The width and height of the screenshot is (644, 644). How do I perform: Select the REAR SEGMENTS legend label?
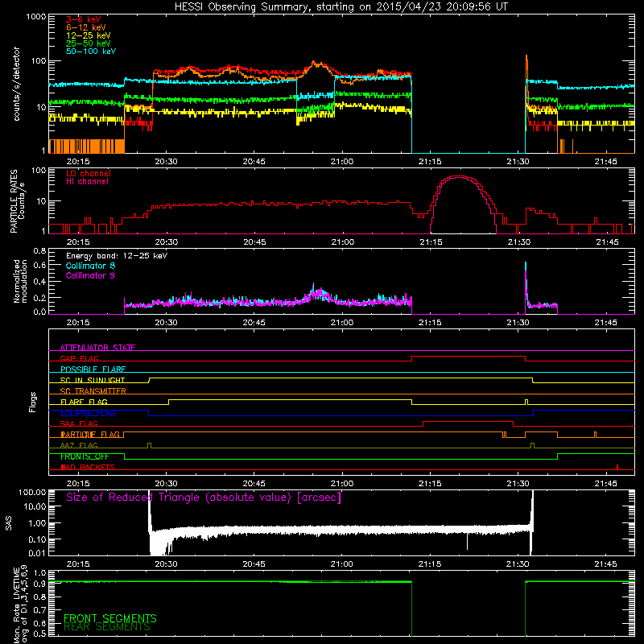pos(107,627)
